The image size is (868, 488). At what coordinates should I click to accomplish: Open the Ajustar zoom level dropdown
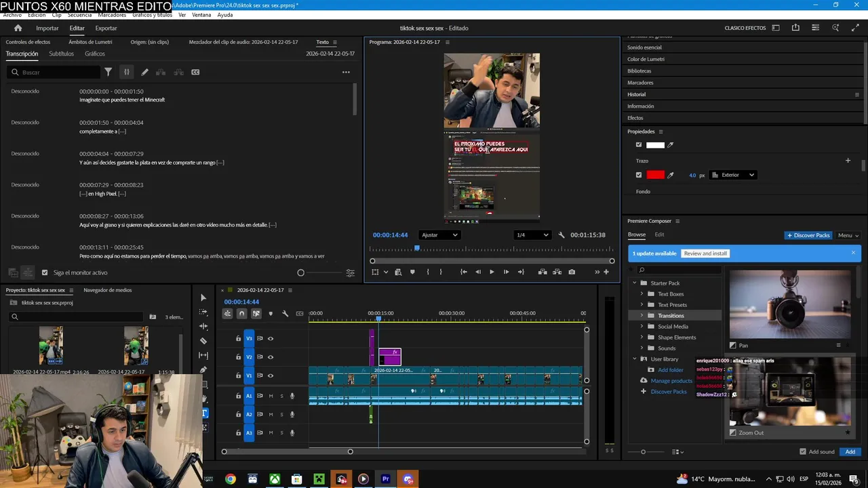point(439,235)
